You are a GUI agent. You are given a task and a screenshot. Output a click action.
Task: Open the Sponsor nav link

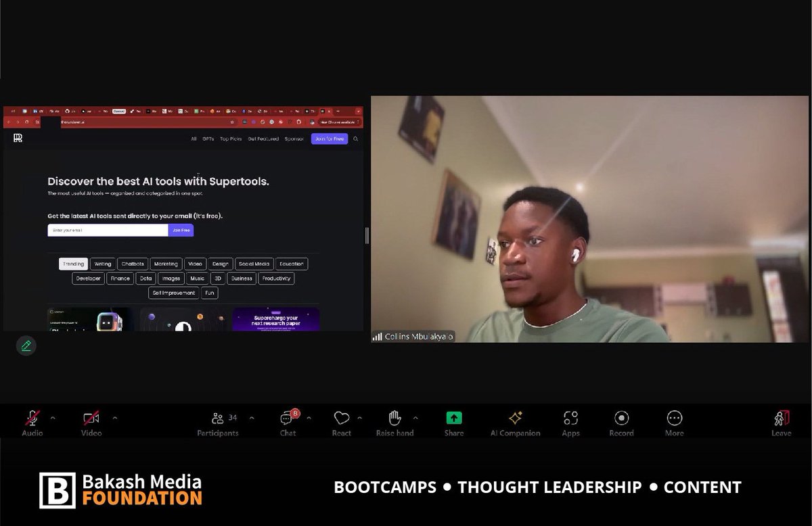coord(294,139)
